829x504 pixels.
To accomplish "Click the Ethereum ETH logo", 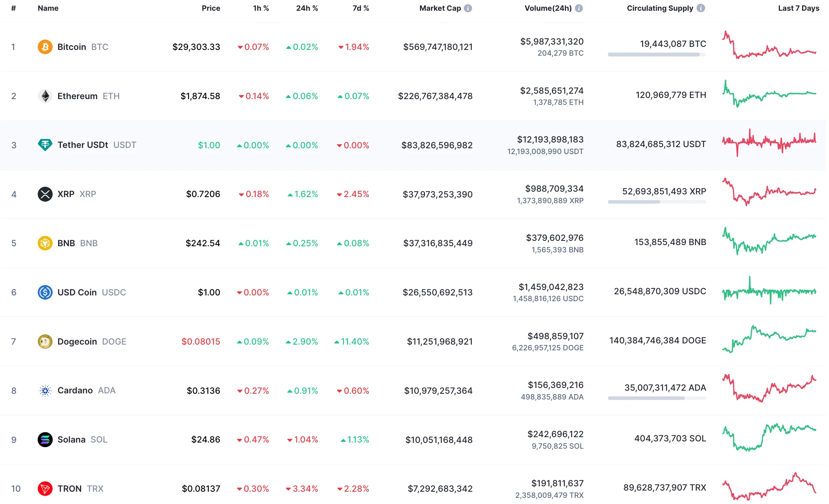I will [x=45, y=96].
